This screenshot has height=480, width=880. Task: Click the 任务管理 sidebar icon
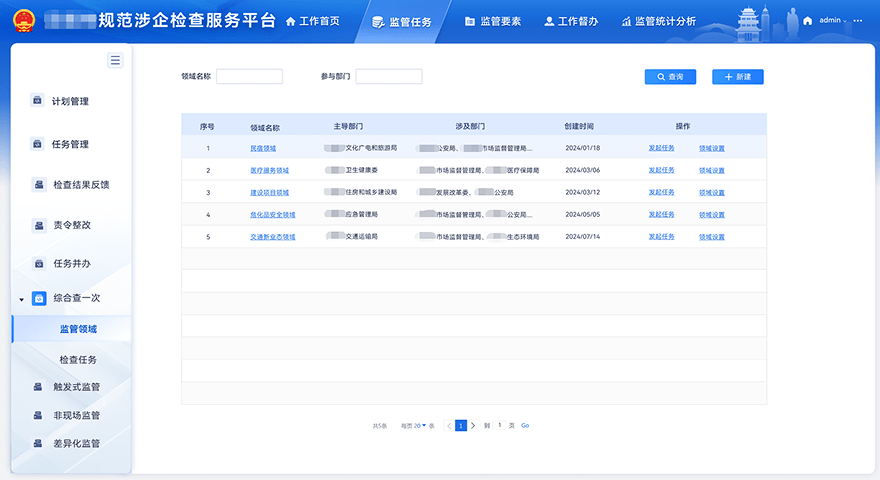[37, 144]
